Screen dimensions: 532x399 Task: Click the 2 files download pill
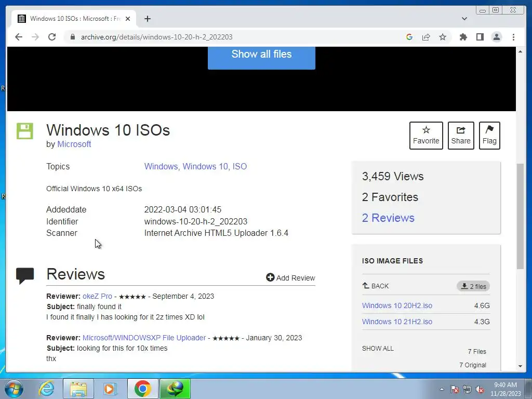click(473, 286)
